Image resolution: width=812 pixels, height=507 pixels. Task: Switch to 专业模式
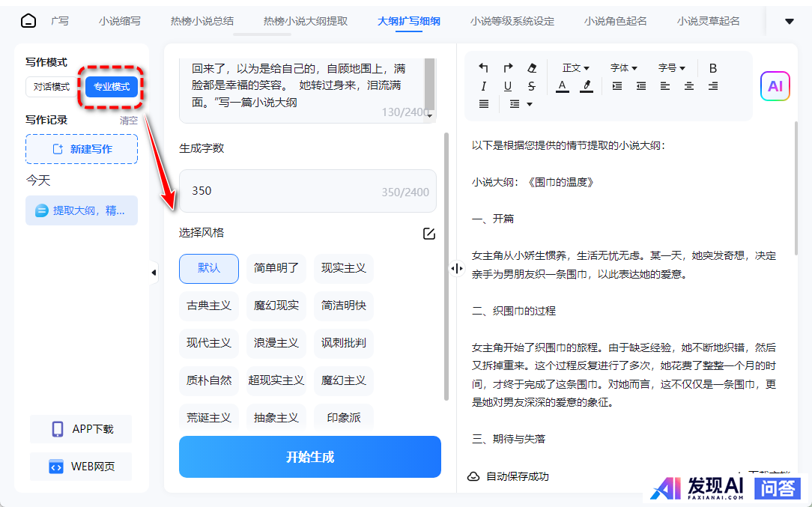coord(112,86)
